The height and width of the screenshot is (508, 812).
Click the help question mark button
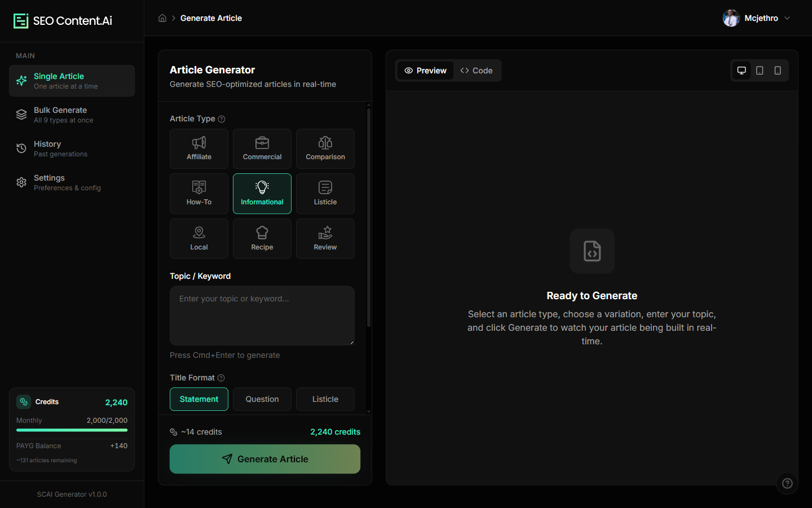click(x=787, y=483)
